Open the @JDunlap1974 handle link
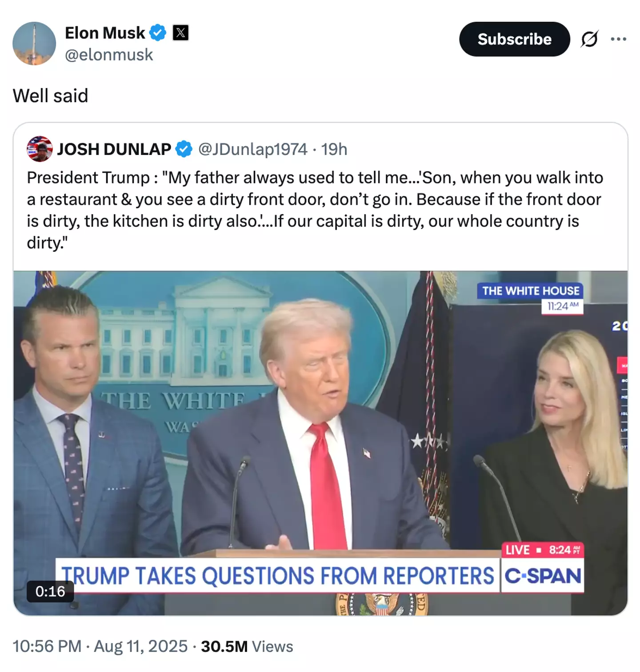 [x=252, y=149]
